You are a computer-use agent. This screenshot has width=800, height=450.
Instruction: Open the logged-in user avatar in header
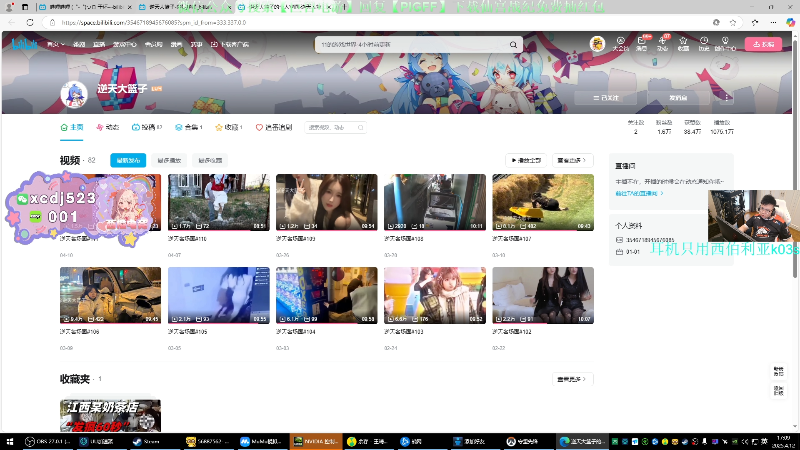(x=597, y=44)
